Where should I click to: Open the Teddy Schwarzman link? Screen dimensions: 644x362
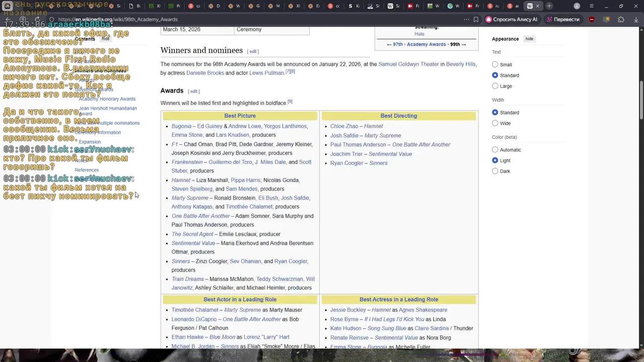click(280, 279)
